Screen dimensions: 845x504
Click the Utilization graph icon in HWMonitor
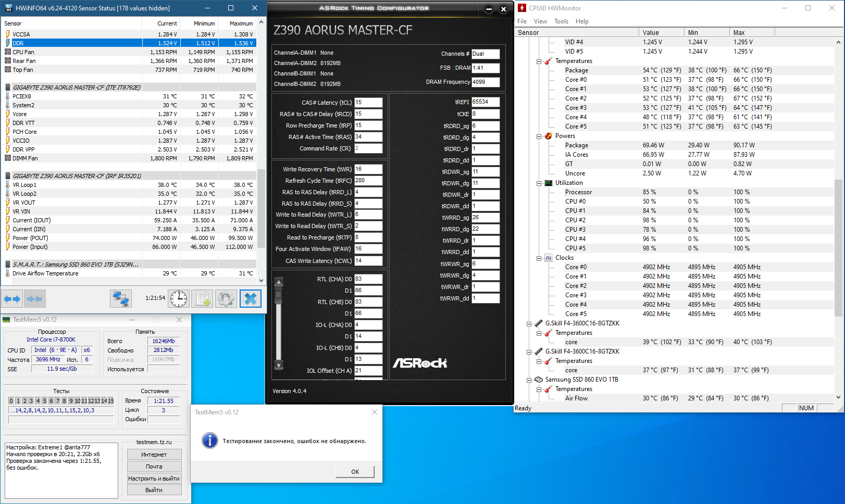548,183
